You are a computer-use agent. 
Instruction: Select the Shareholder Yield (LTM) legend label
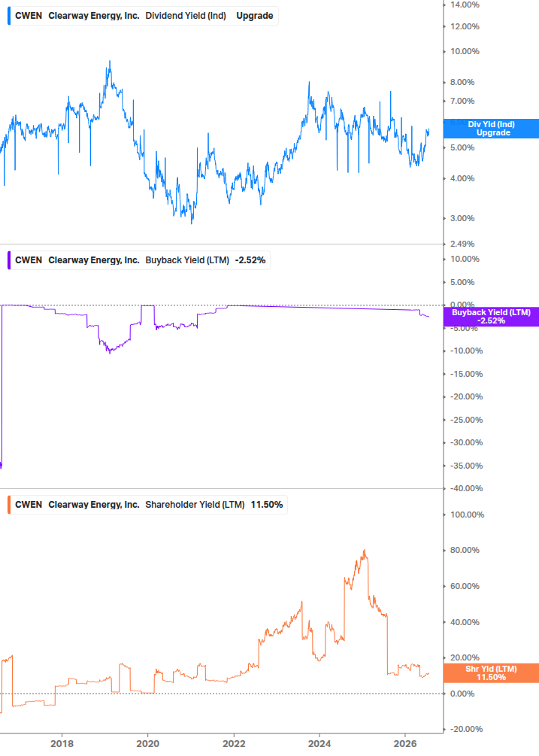pos(195,505)
